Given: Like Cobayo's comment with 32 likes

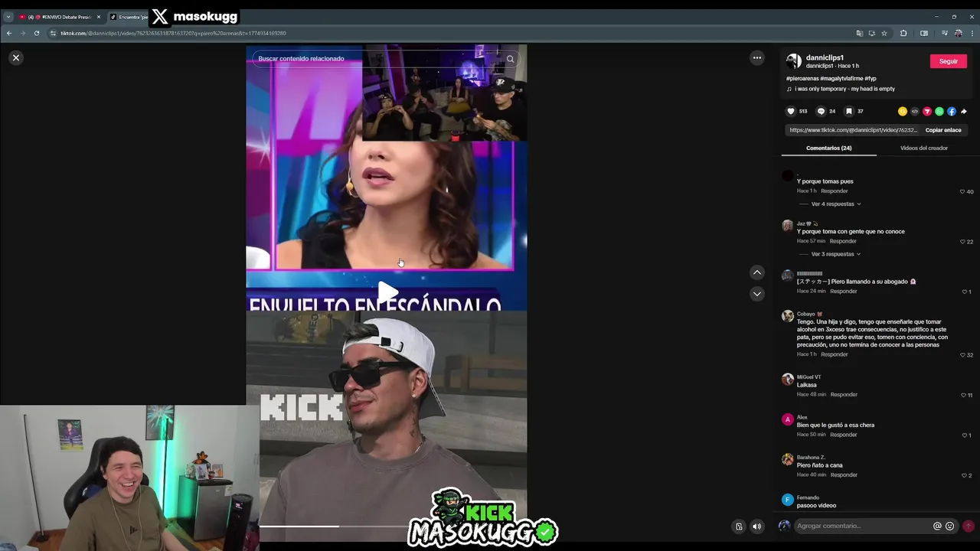Looking at the screenshot, I should 962,355.
